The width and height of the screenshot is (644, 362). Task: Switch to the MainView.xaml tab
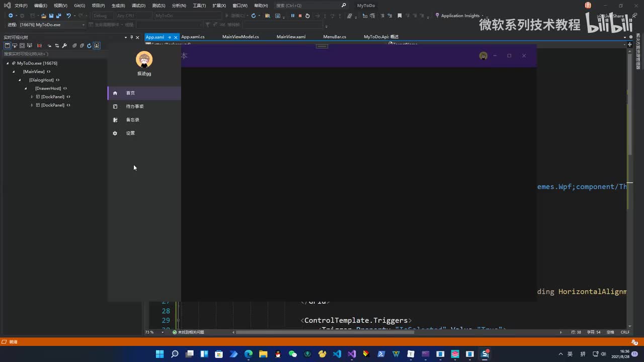[291, 37]
